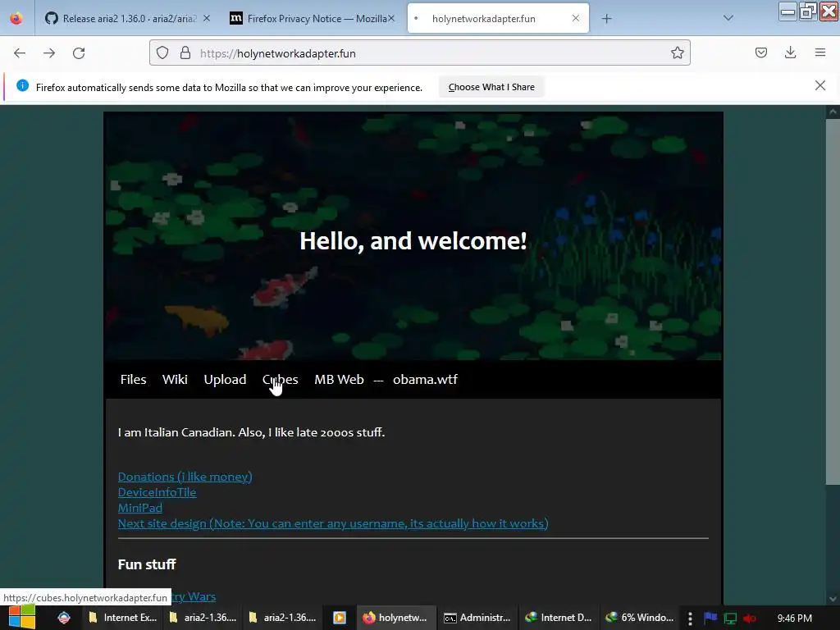Open the Windows Start button
840x630 pixels.
pos(21,617)
